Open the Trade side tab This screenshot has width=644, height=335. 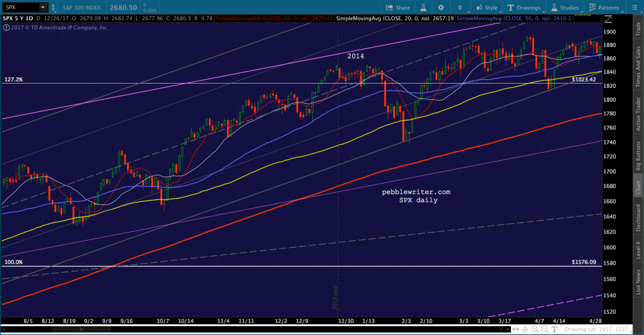coord(639,28)
